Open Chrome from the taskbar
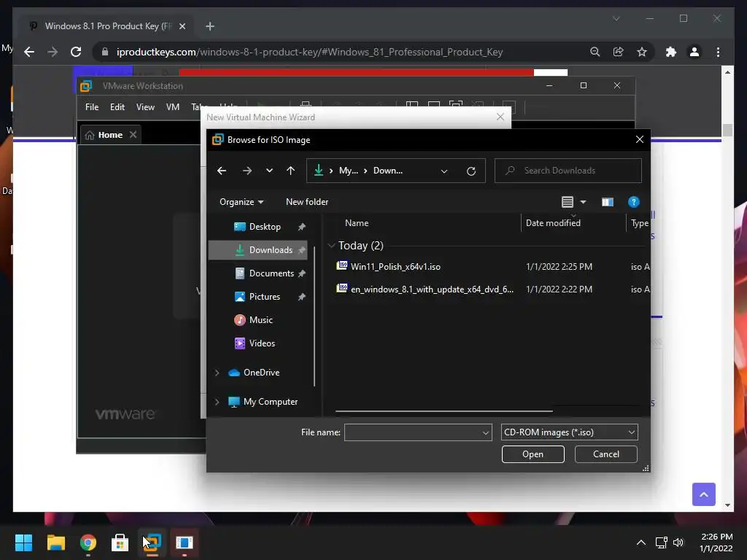Screen dimensions: 747x560 pyautogui.click(x=88, y=542)
